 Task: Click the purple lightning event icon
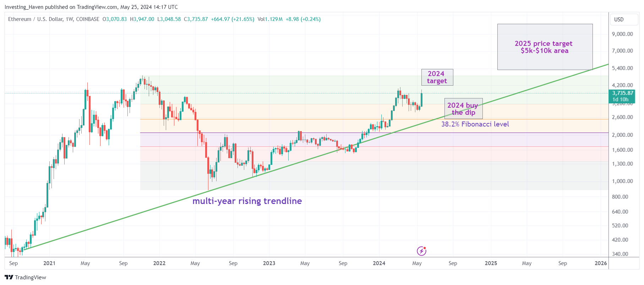pos(421,251)
